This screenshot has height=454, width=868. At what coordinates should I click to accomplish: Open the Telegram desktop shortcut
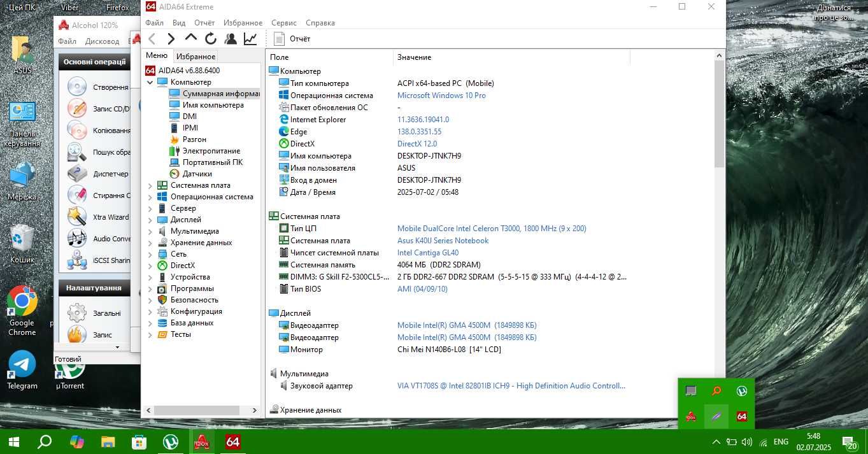[x=22, y=371]
